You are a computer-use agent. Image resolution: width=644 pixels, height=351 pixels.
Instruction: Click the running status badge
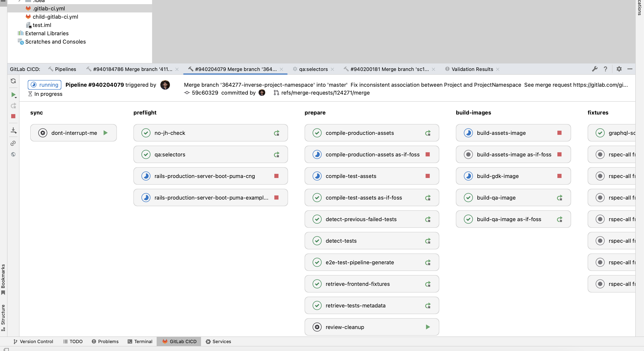(45, 85)
